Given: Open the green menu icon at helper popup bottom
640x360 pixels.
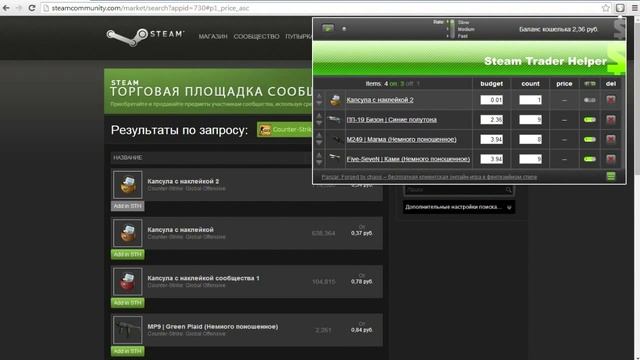Looking at the screenshot, I should click(611, 176).
